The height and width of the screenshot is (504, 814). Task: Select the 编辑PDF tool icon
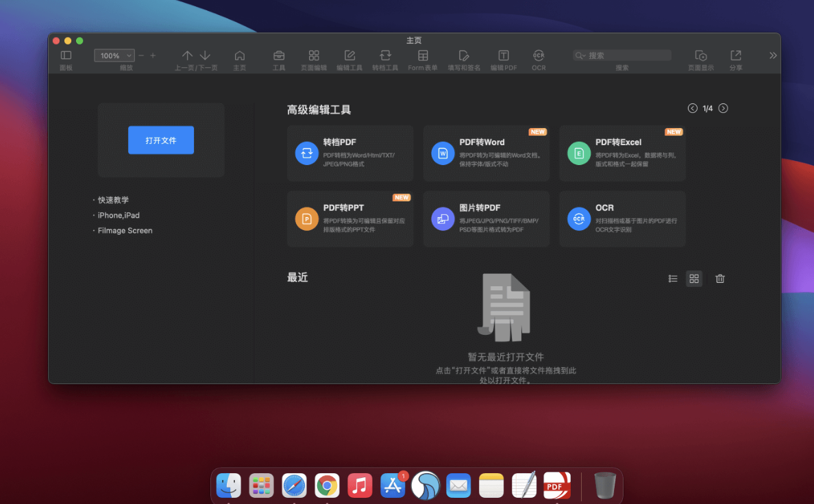[504, 56]
